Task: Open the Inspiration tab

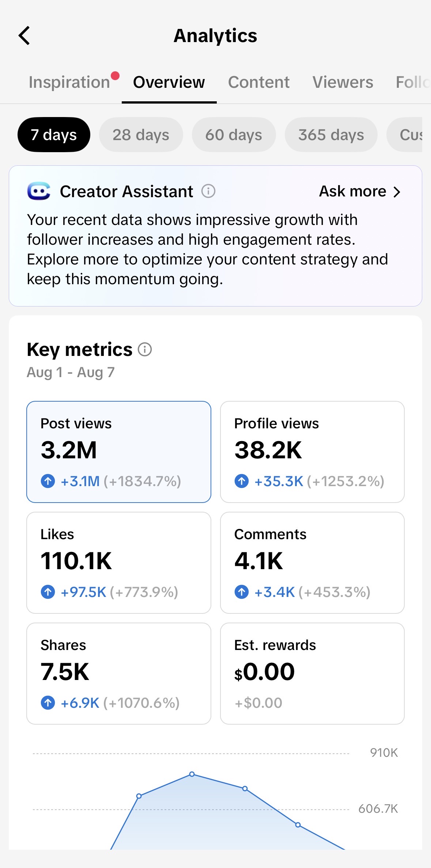Action: 69,82
